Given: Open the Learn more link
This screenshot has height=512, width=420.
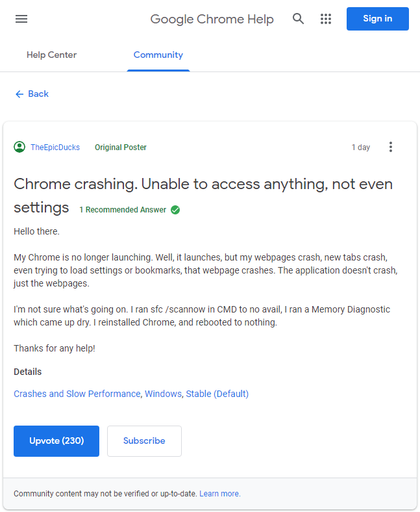Looking at the screenshot, I should pyautogui.click(x=219, y=494).
